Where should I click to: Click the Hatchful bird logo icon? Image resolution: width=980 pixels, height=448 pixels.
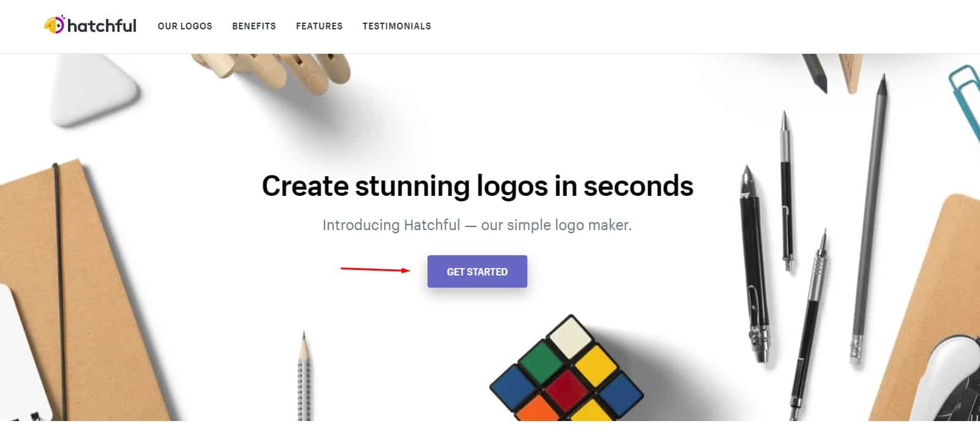[55, 25]
